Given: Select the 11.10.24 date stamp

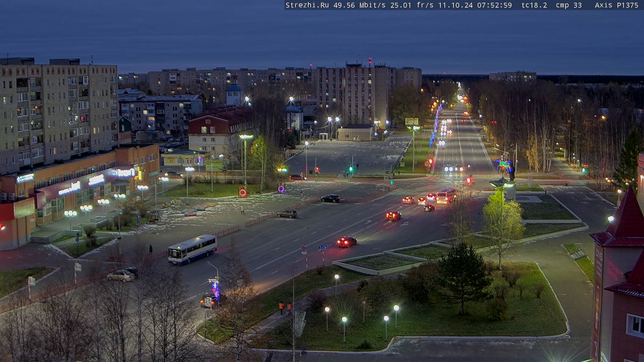Looking at the screenshot, I should 455,5.
